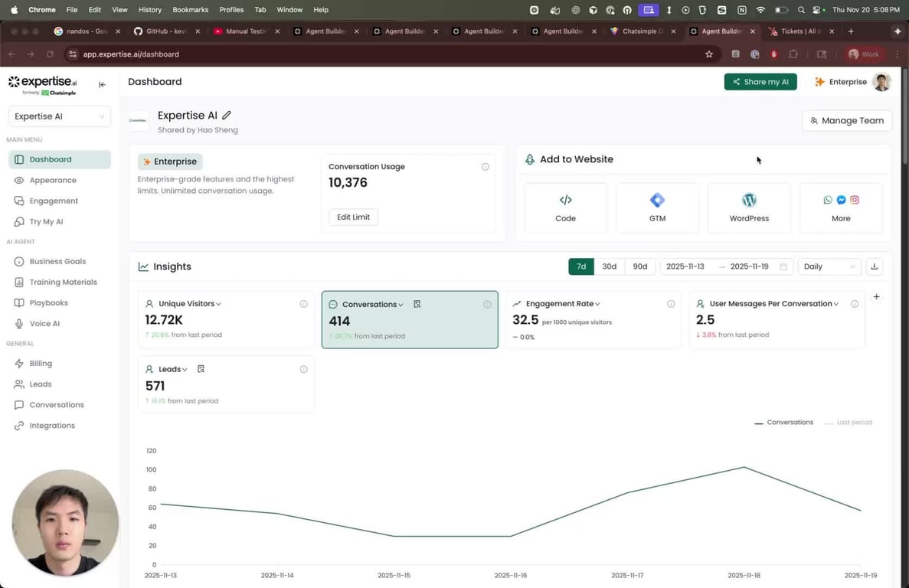Open Playbooks in sidebar
The height and width of the screenshot is (588, 909).
pos(59,303)
